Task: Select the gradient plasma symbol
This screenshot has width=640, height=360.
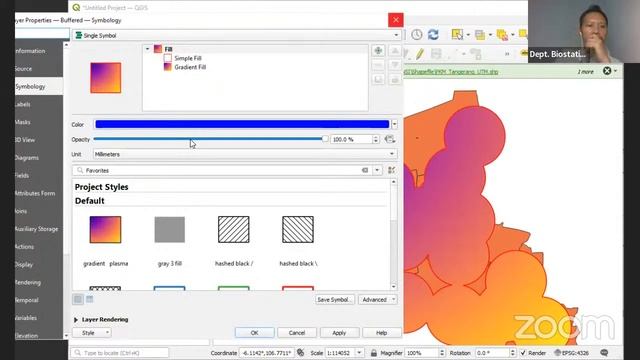Action: click(x=105, y=241)
